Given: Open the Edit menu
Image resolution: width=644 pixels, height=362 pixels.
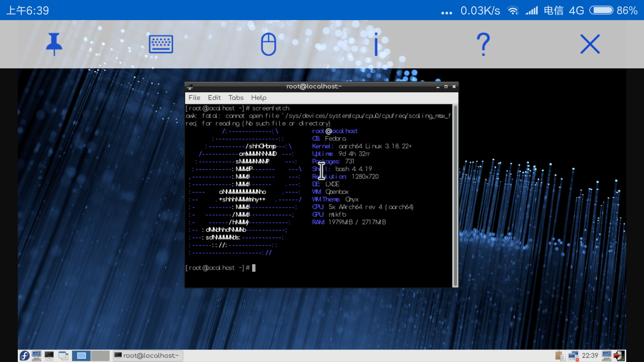Looking at the screenshot, I should pyautogui.click(x=214, y=98).
